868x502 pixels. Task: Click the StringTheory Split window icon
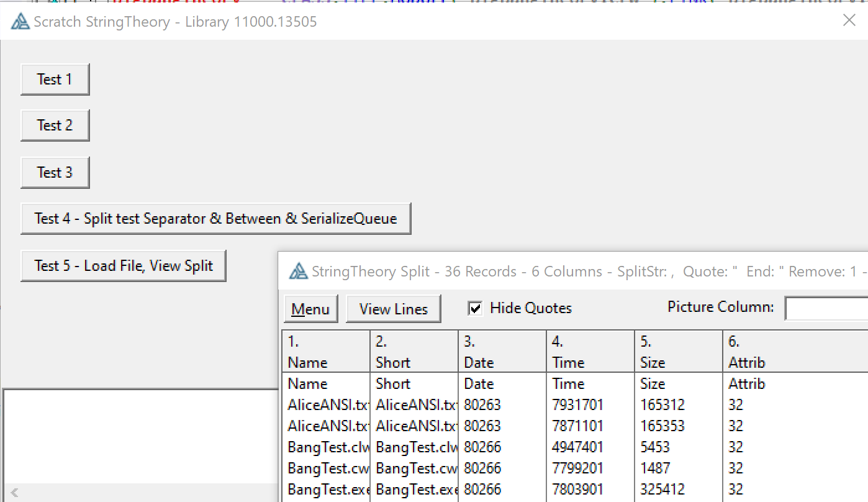pyautogui.click(x=299, y=271)
